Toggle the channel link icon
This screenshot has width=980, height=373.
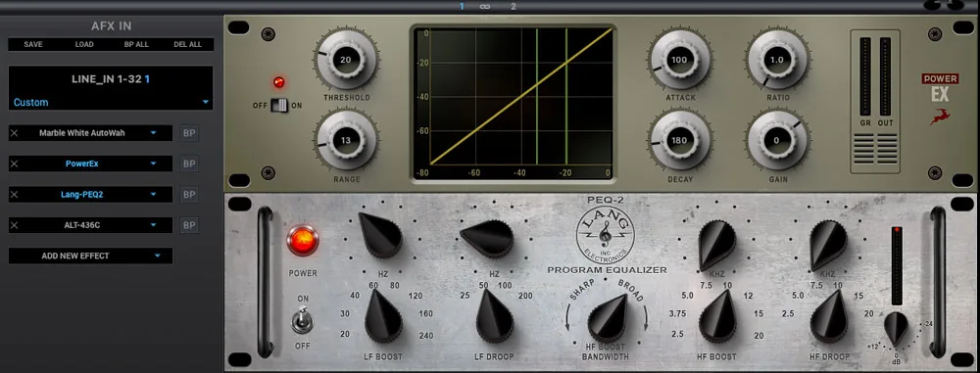point(484,6)
